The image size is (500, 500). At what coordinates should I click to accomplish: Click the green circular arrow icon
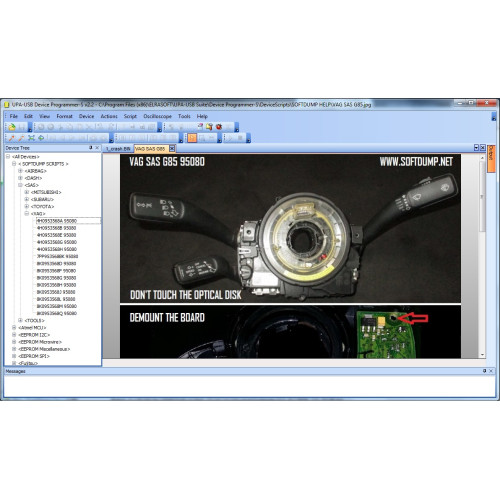click(41, 138)
